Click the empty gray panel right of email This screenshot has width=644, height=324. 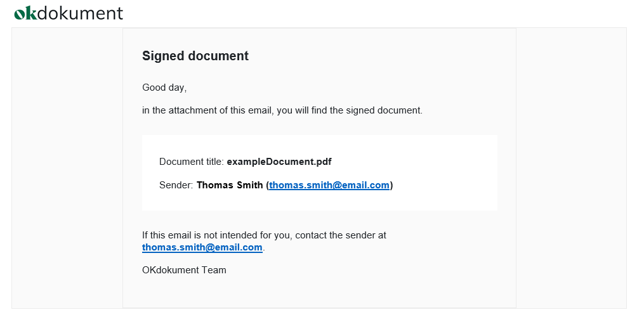[571, 168]
